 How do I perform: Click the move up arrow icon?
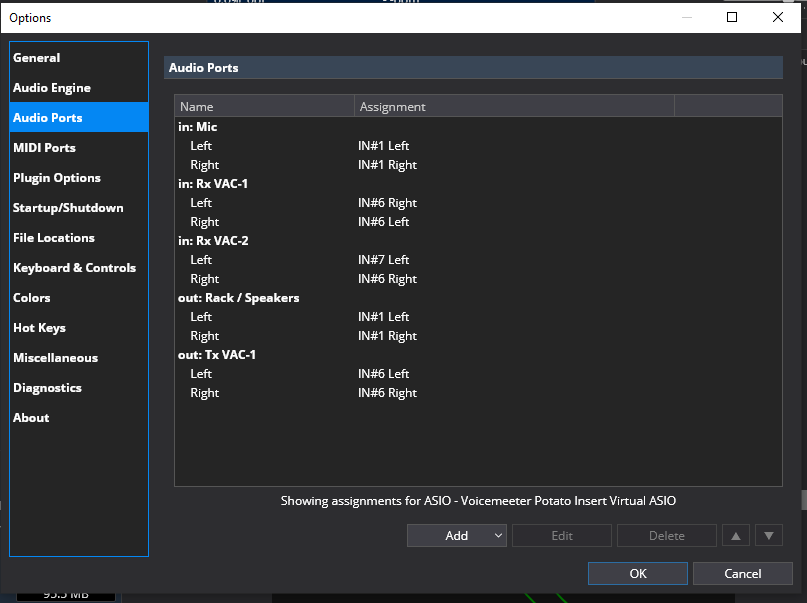pos(736,536)
